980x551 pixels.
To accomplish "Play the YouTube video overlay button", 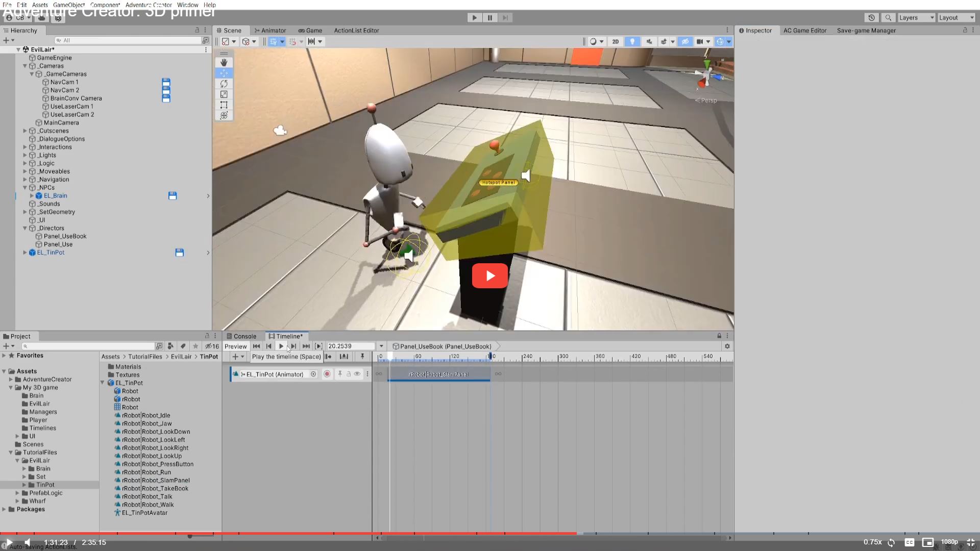I will 490,276.
